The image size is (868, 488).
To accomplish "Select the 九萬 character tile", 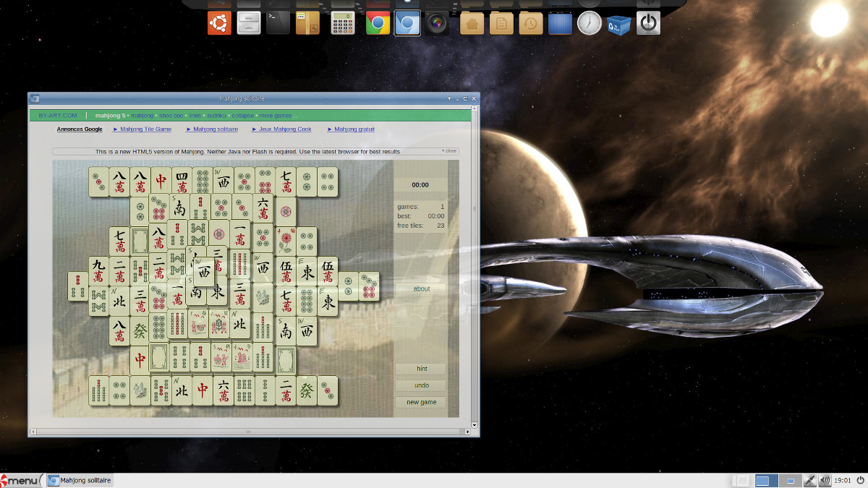I will 98,271.
